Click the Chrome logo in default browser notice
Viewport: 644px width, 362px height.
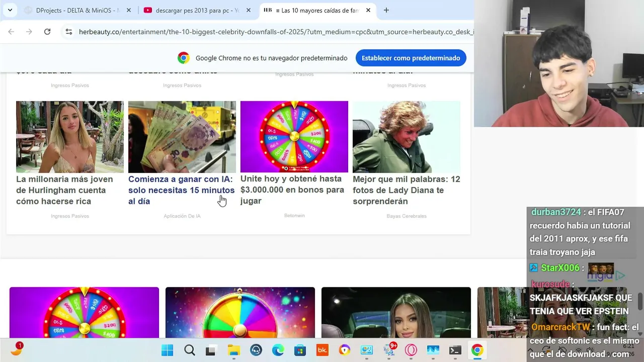[x=184, y=58]
